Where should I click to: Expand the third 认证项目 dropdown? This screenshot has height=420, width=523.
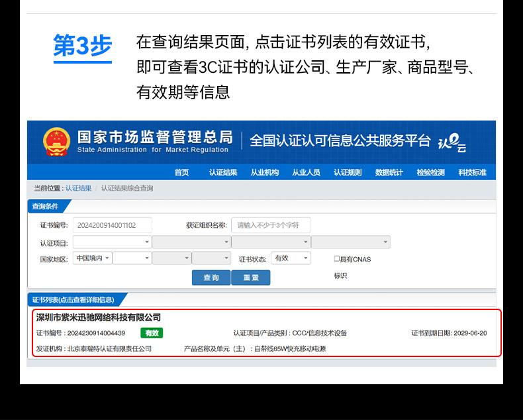(x=271, y=242)
